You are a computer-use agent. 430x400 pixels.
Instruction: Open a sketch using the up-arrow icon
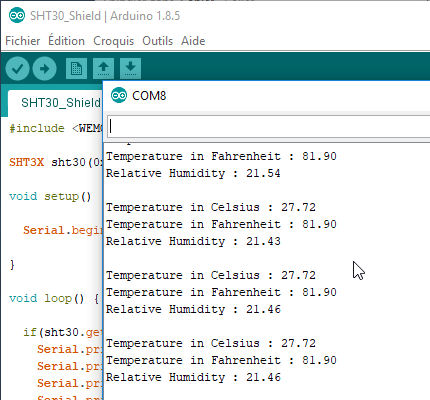point(103,69)
